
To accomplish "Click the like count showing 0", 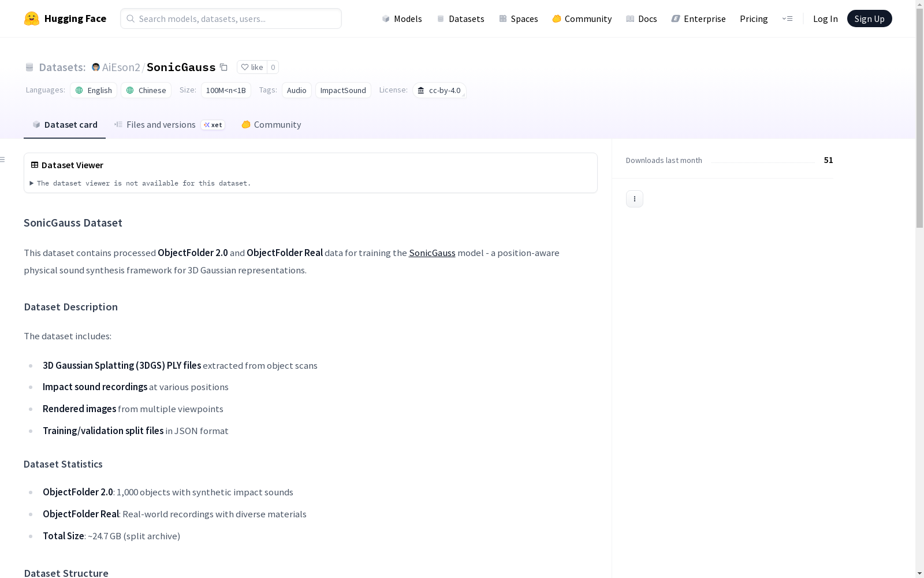I will (273, 67).
